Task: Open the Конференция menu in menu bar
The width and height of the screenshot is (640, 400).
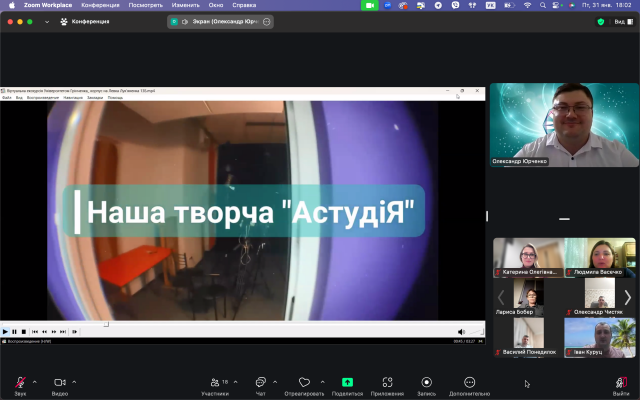Action: [100, 5]
